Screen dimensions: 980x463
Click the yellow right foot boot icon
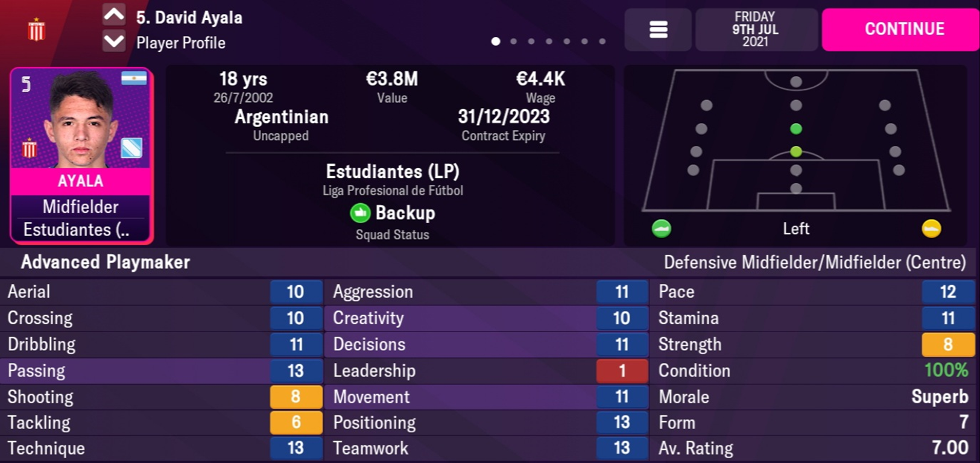931,228
